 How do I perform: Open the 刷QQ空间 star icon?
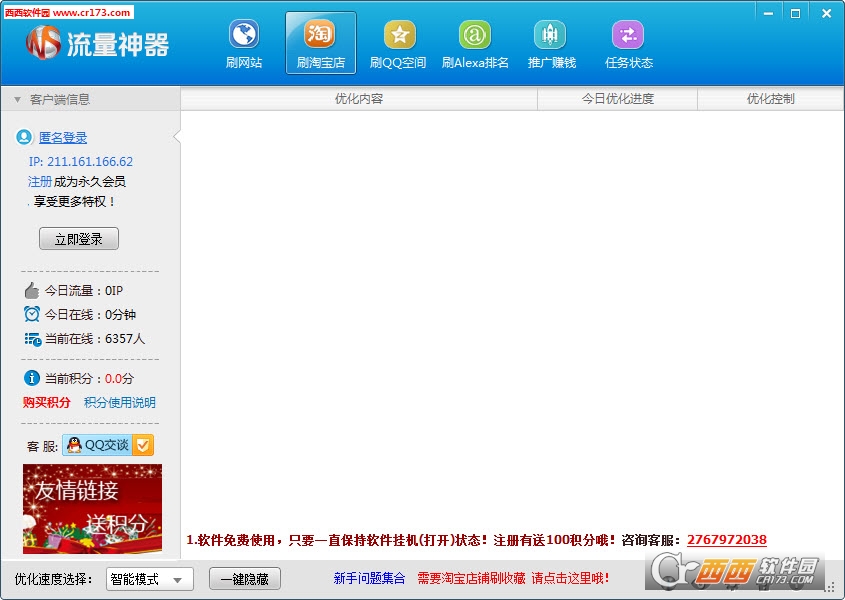(398, 36)
